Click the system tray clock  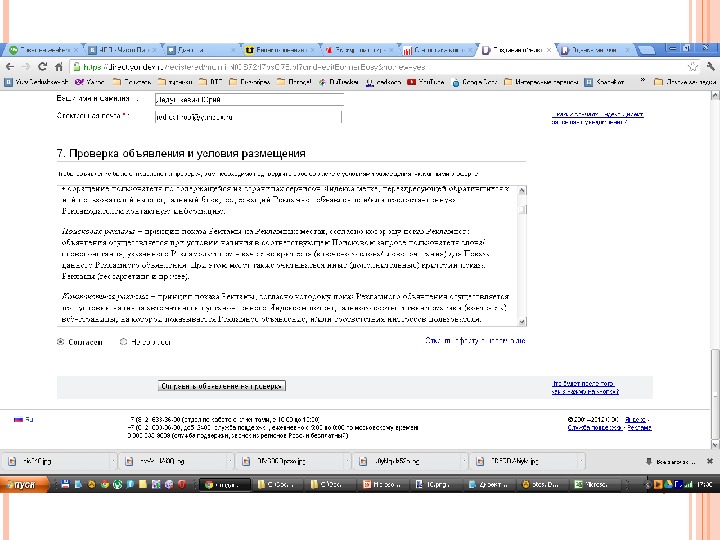pyautogui.click(x=705, y=484)
